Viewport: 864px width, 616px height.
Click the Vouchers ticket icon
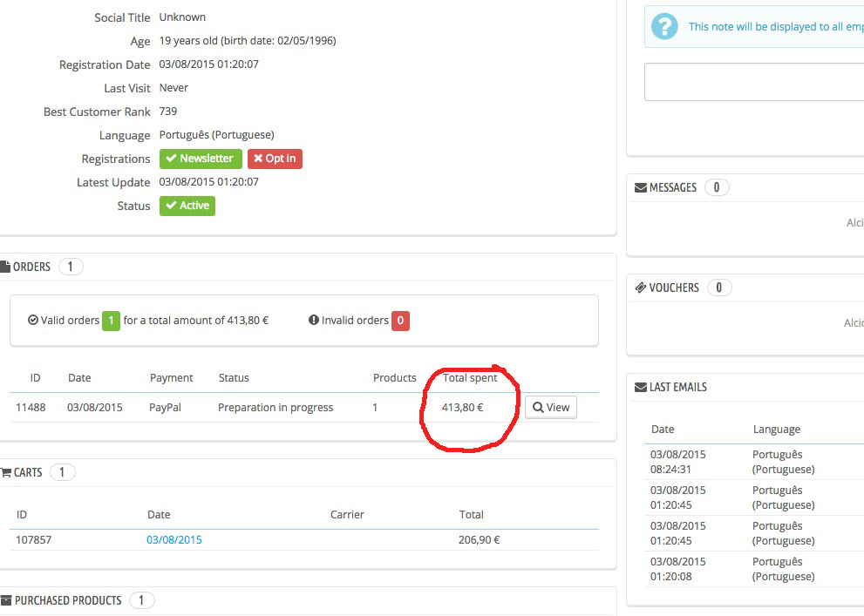click(640, 288)
